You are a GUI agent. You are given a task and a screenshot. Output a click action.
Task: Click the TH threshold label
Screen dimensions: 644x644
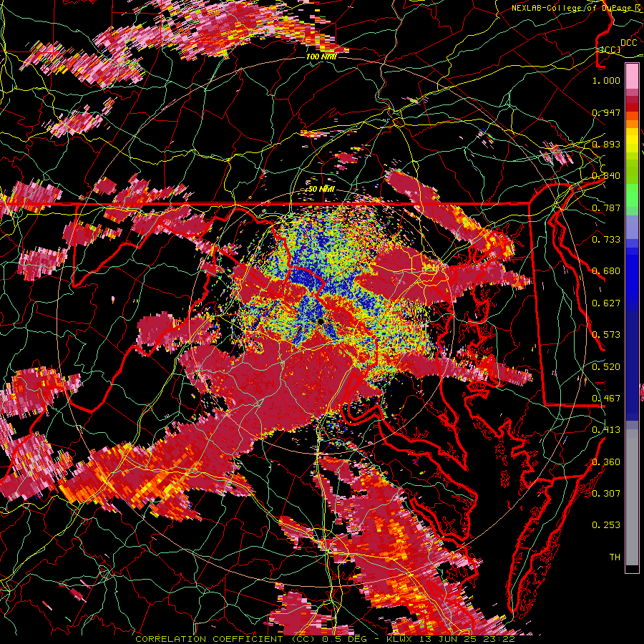click(615, 557)
